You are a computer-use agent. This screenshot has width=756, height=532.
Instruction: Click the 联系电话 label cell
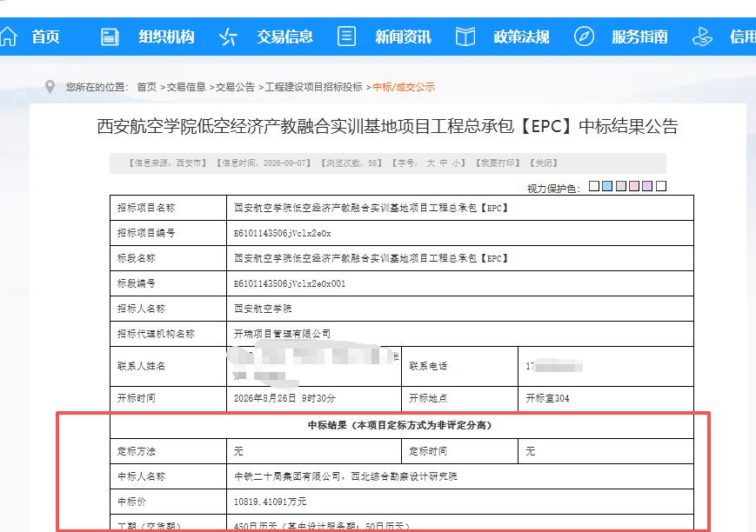tap(459, 366)
